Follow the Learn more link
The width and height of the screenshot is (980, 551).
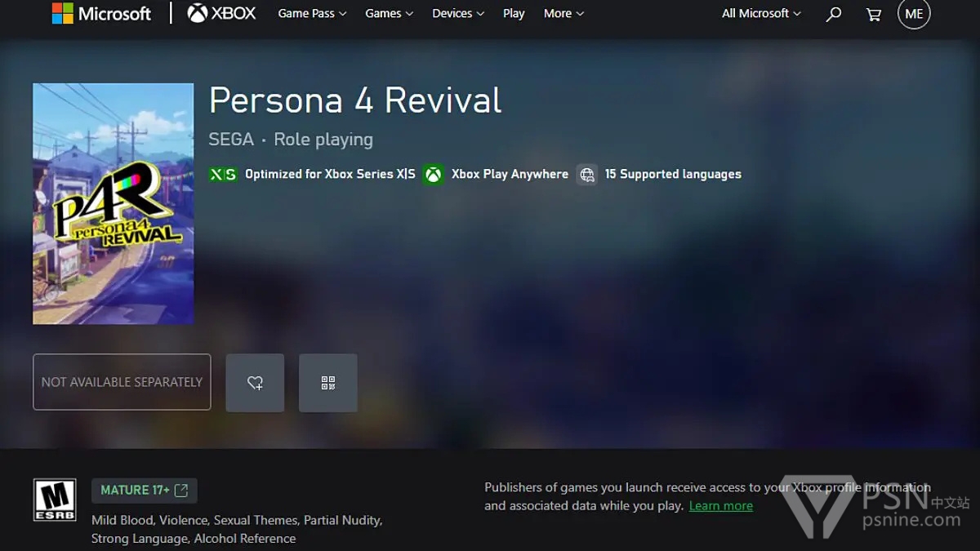721,506
